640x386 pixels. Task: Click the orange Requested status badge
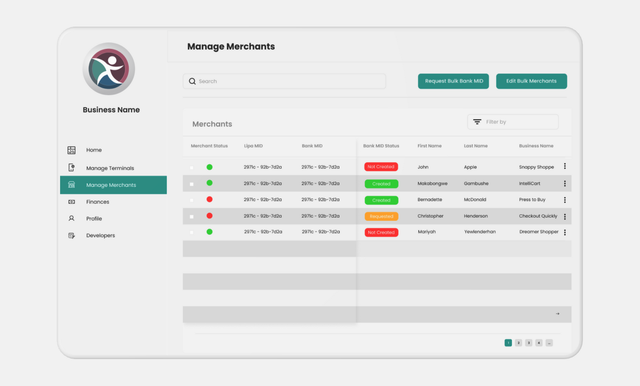coord(381,216)
